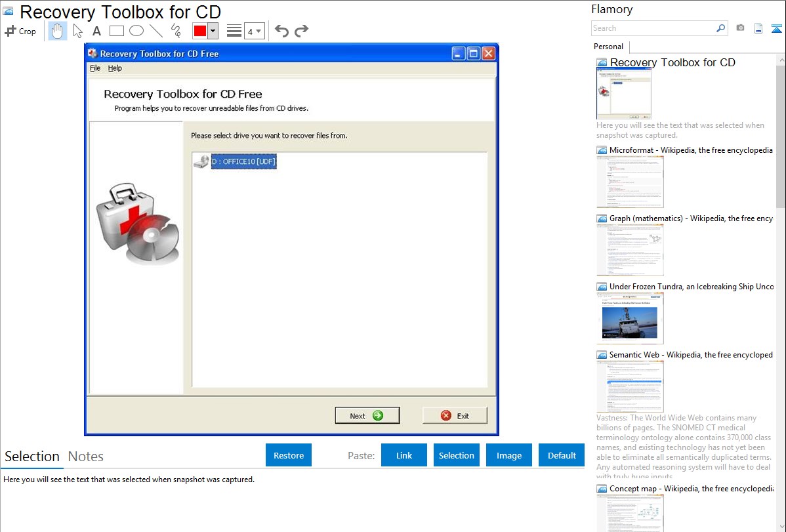This screenshot has width=786, height=532.
Task: Open line width dropdown showing 4
Action: (x=254, y=31)
